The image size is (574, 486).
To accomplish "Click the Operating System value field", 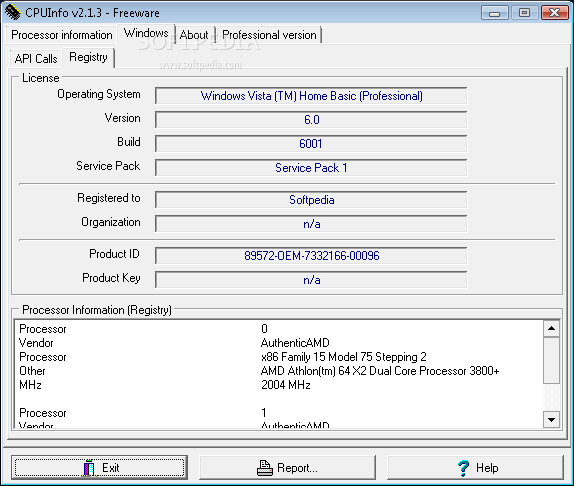I will point(311,96).
